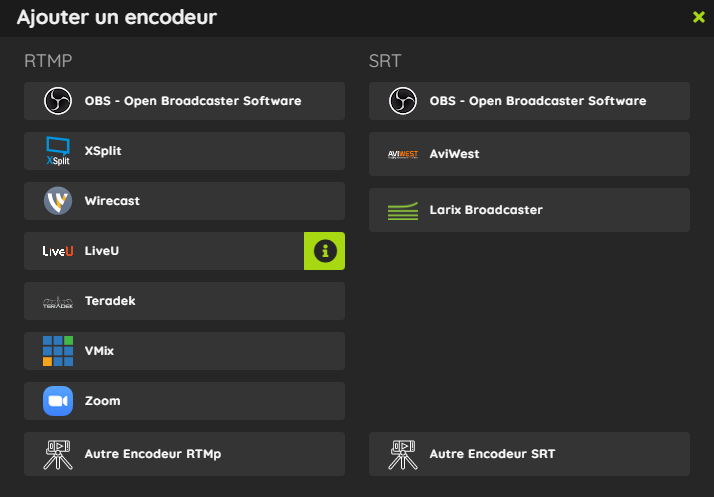Click the camera tripod icon for SRT
The width and height of the screenshot is (714, 497).
click(x=403, y=454)
